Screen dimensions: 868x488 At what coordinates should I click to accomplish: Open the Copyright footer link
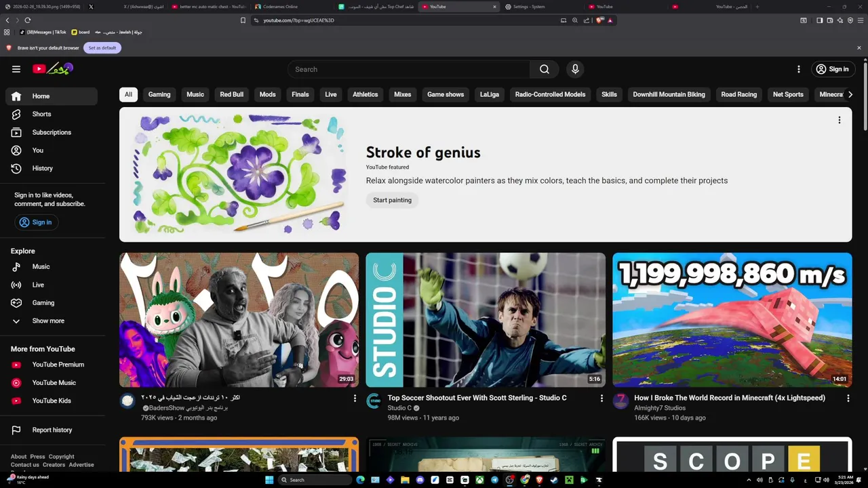tap(62, 457)
